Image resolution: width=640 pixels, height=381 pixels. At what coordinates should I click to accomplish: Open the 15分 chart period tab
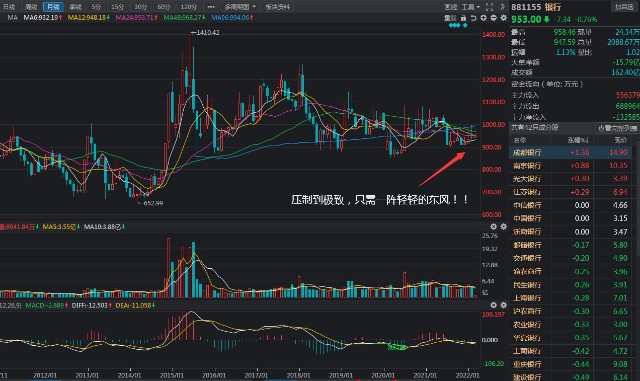[118, 7]
